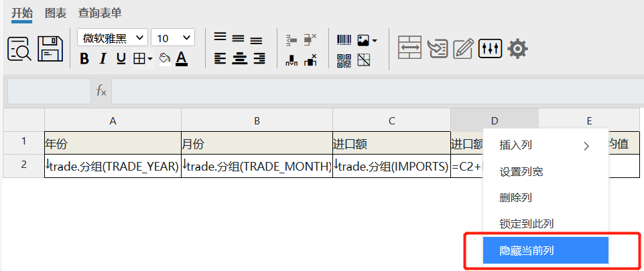The height and width of the screenshot is (271, 644).
Task: Open the font size dropdown 10
Action: 173,38
